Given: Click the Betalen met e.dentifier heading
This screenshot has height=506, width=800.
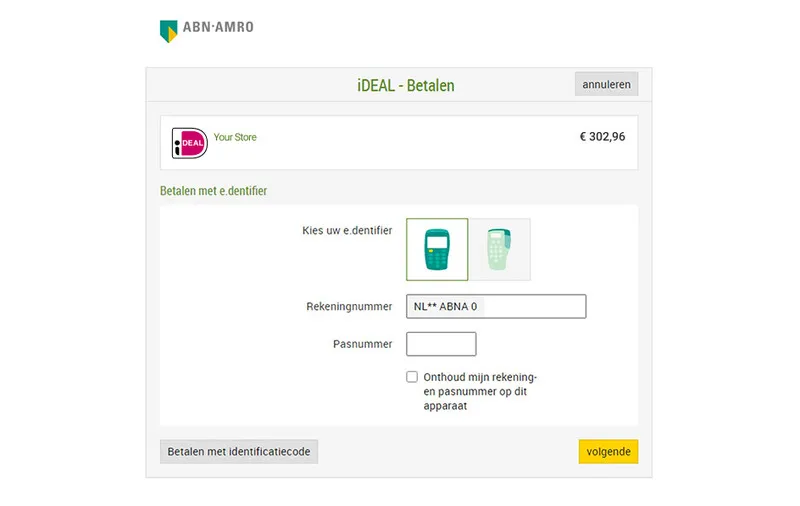Looking at the screenshot, I should [x=213, y=191].
